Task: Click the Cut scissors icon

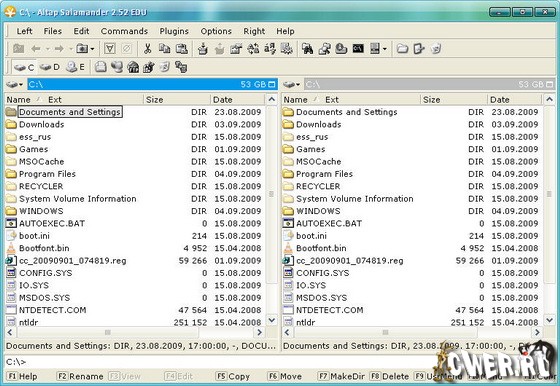Action: [x=147, y=48]
